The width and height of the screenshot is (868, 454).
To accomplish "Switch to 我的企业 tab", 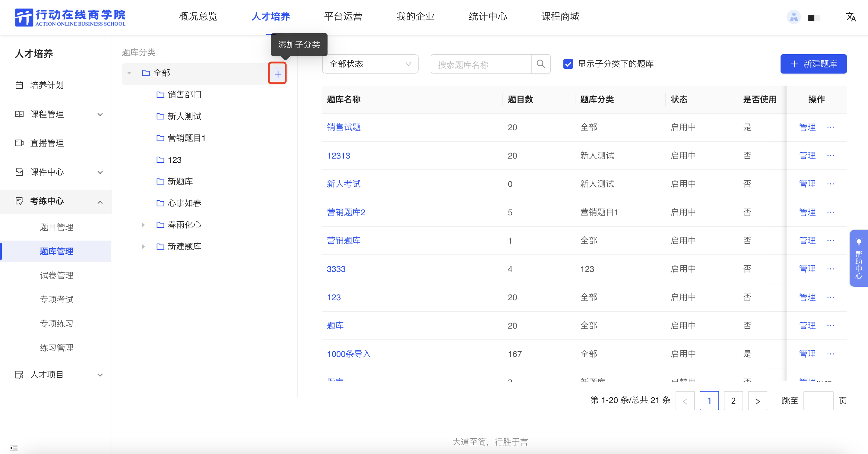I will (x=416, y=17).
